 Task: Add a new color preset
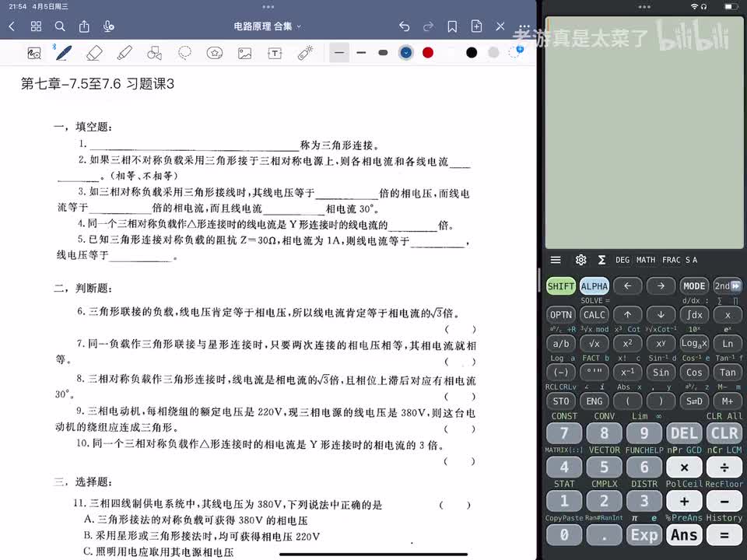[x=515, y=51]
